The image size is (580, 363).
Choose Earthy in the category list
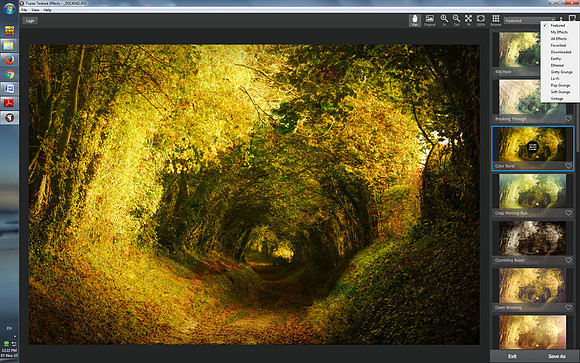coord(556,59)
